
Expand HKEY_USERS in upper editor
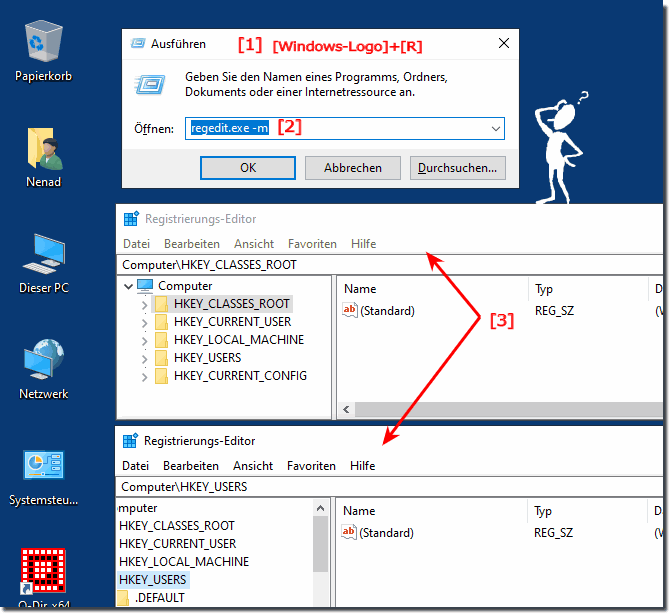tap(144, 359)
